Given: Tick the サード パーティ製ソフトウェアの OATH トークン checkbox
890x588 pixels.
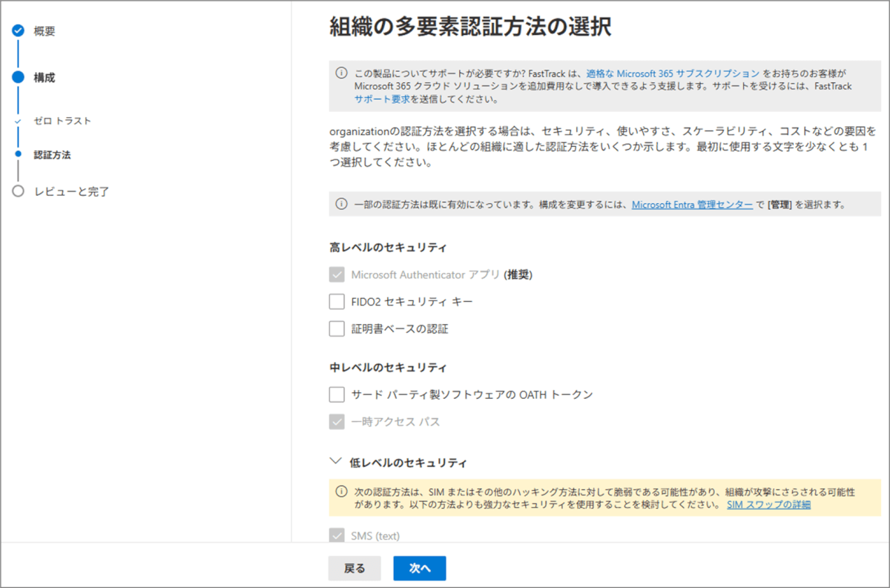Looking at the screenshot, I should click(x=337, y=394).
